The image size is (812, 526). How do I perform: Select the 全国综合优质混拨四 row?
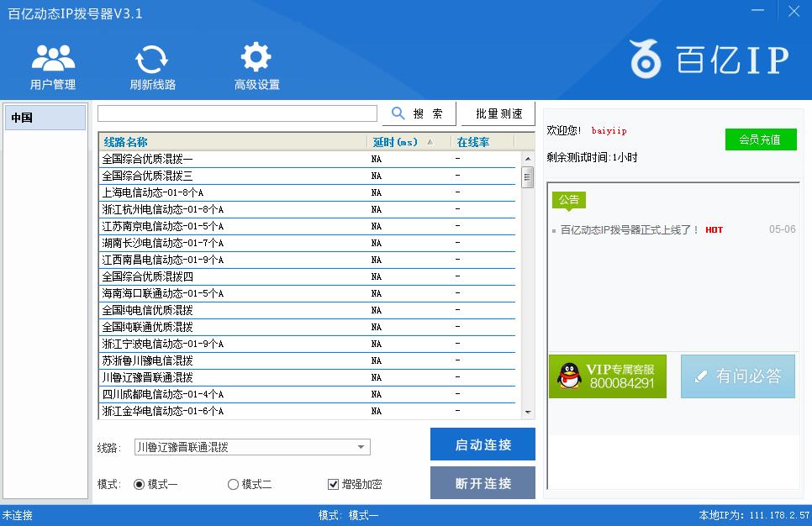[307, 276]
